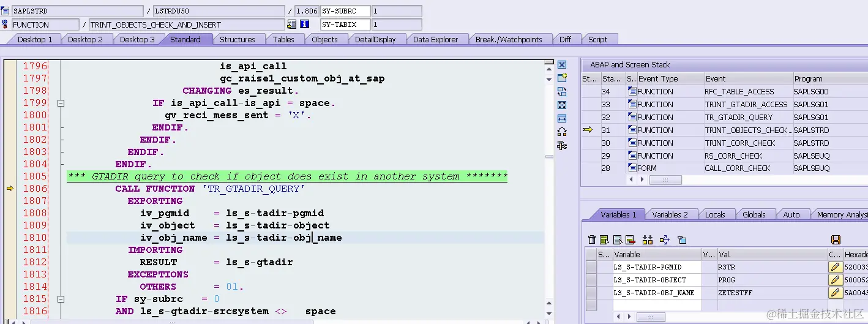
Task: Click the program icon left of SAPLSTRD field
Action: 6,10
